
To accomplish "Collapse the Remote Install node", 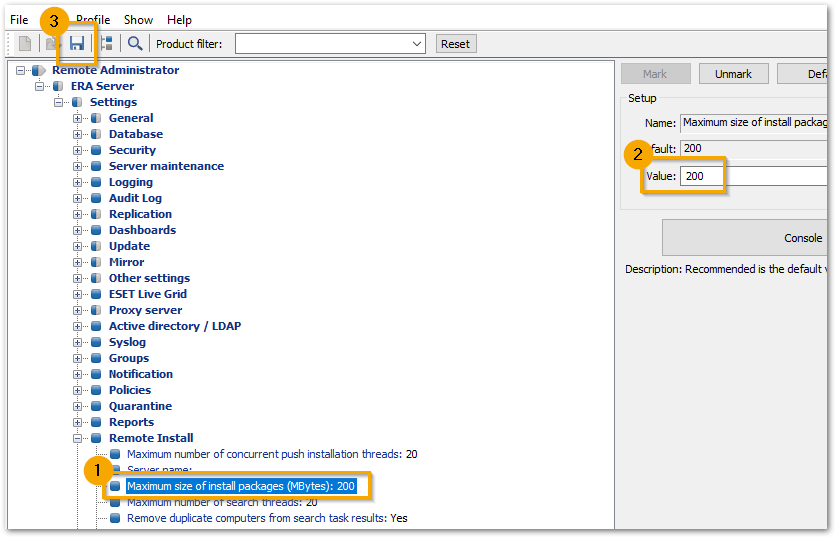I will (78, 438).
